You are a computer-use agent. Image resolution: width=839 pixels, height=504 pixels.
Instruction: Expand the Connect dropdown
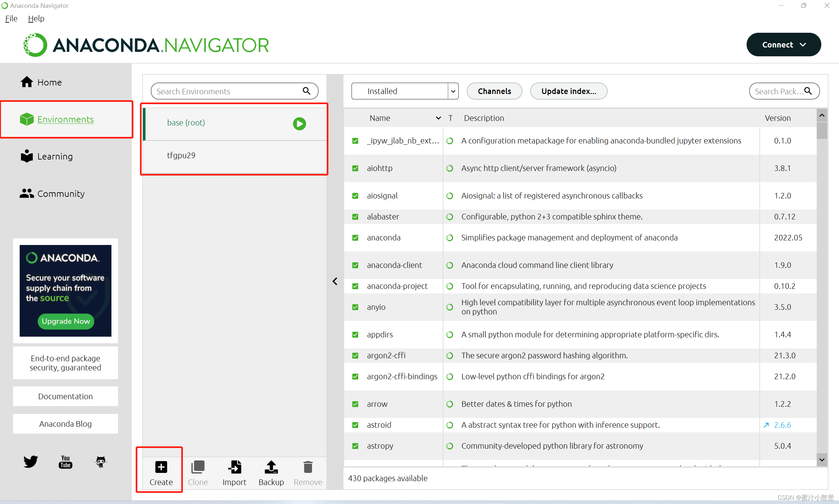coord(784,45)
